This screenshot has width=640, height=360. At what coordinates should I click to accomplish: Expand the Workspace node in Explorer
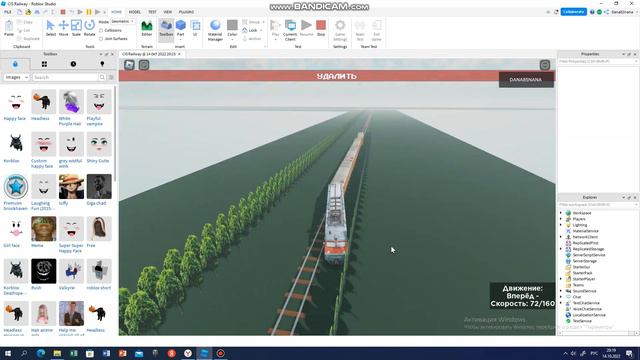pyautogui.click(x=561, y=213)
